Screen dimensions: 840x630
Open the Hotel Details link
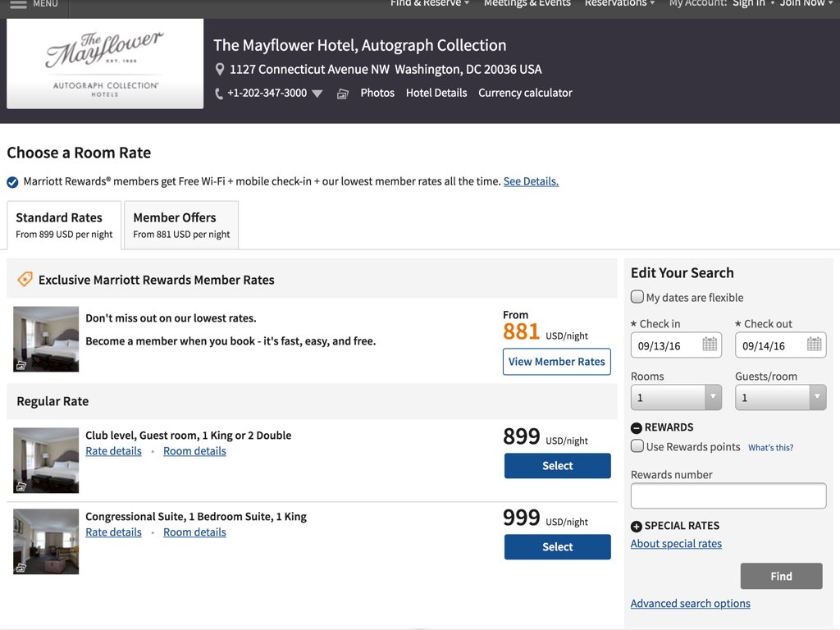(436, 94)
